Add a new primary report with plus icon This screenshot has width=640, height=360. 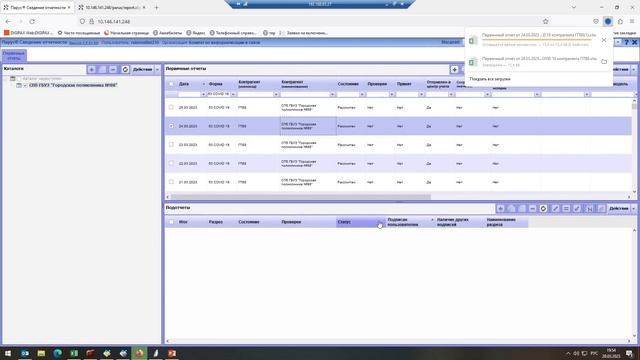coord(454,69)
